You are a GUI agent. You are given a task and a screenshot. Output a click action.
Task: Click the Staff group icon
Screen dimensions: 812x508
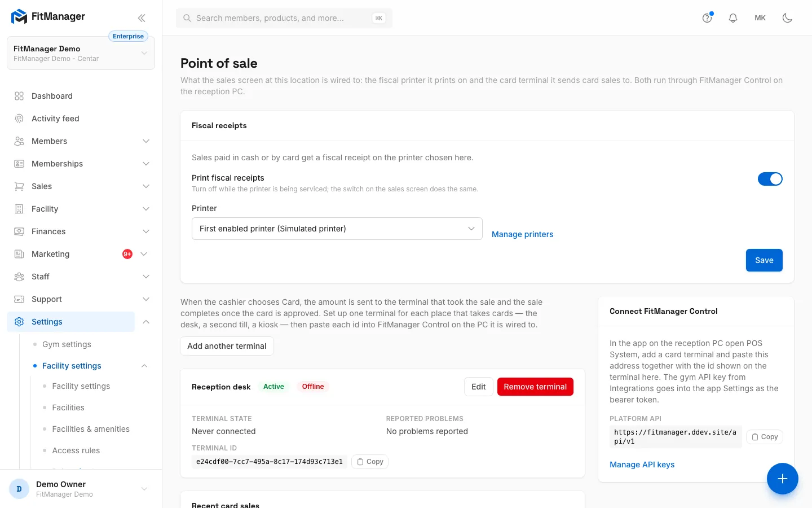coord(19,277)
